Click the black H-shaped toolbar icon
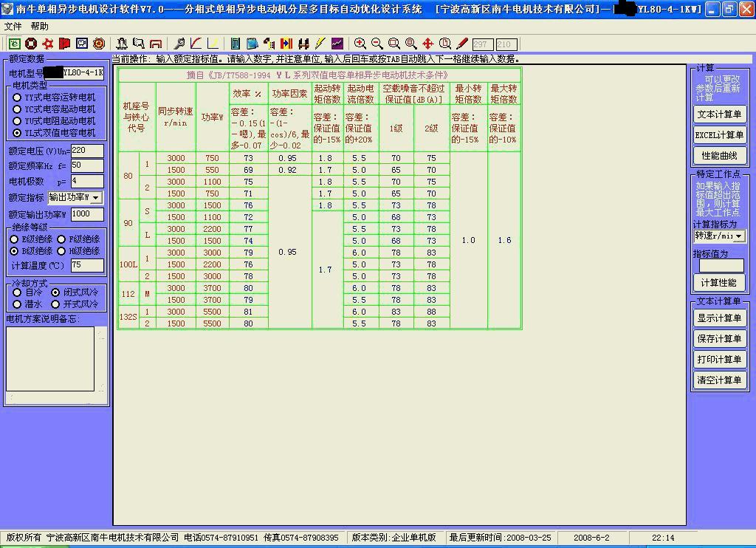This screenshot has height=548, width=756. point(303,44)
